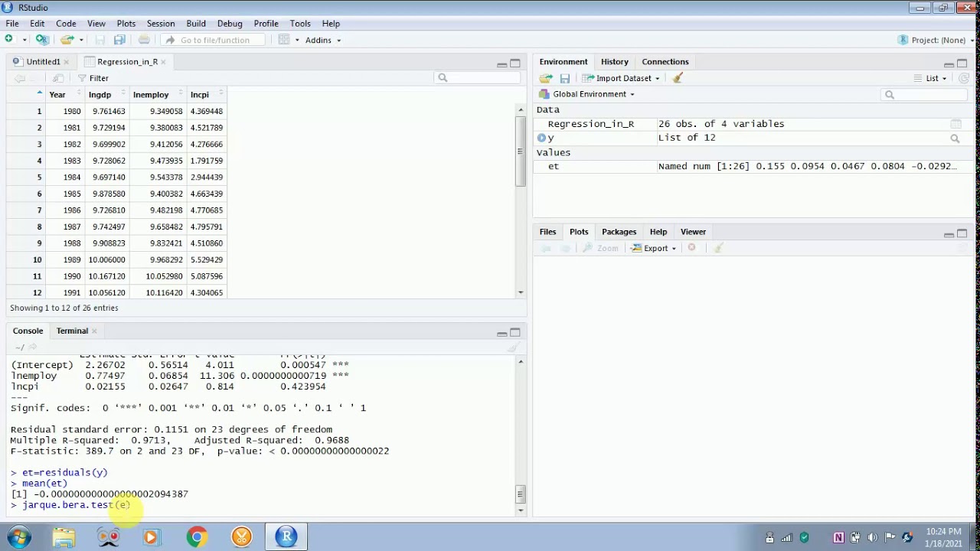Switch to the Connections tab
This screenshot has height=551, width=980.
[665, 62]
